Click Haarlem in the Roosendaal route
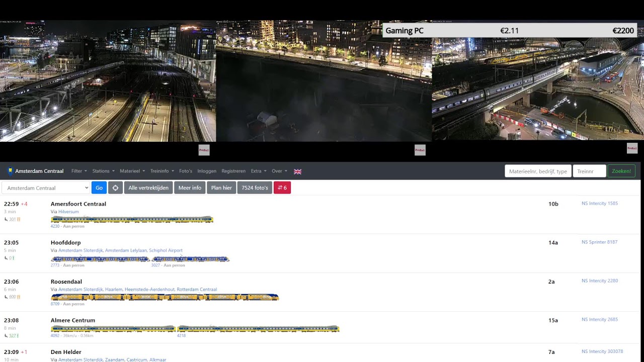 (113, 290)
